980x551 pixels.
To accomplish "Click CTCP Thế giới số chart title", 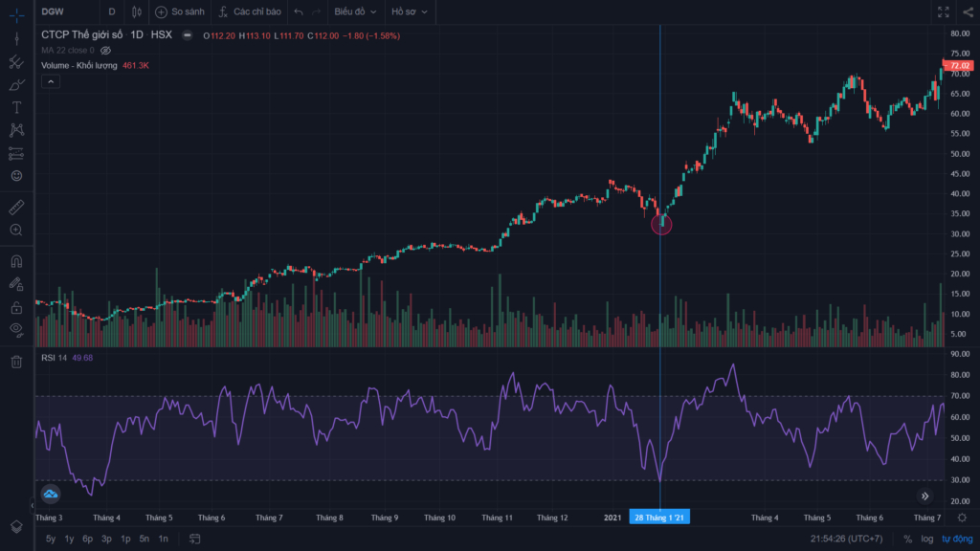I will coord(82,35).
